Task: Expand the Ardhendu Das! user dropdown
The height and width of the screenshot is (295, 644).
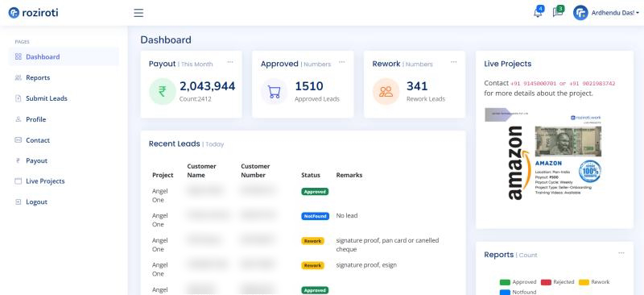Action: click(615, 13)
